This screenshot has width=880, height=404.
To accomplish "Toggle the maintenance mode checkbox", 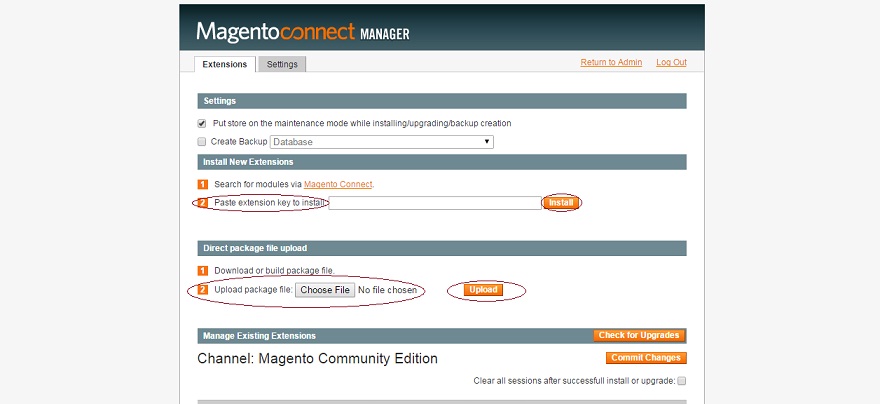I will coord(202,123).
